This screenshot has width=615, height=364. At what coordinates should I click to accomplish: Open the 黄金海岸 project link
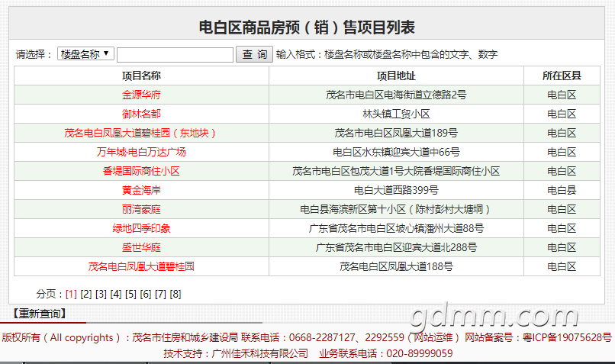coord(141,191)
